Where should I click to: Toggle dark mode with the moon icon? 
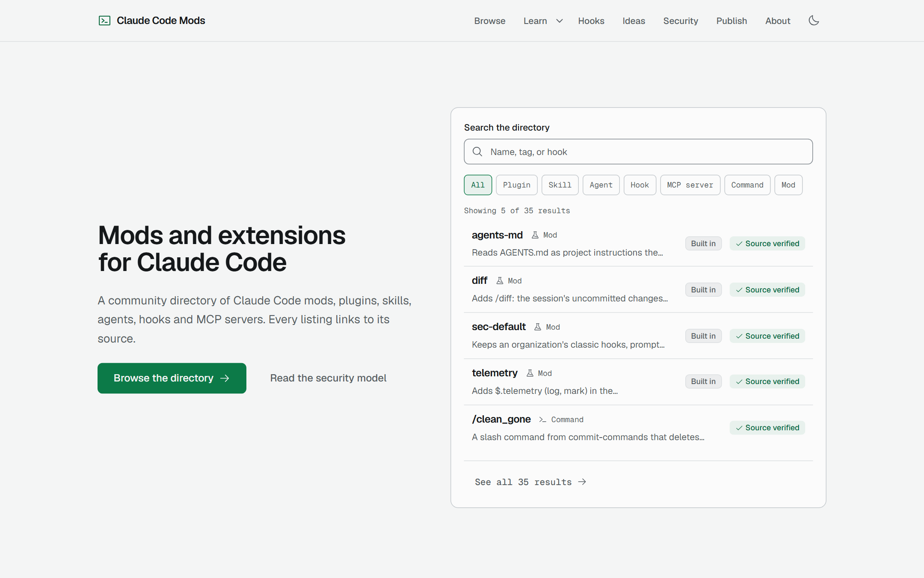[x=814, y=21]
